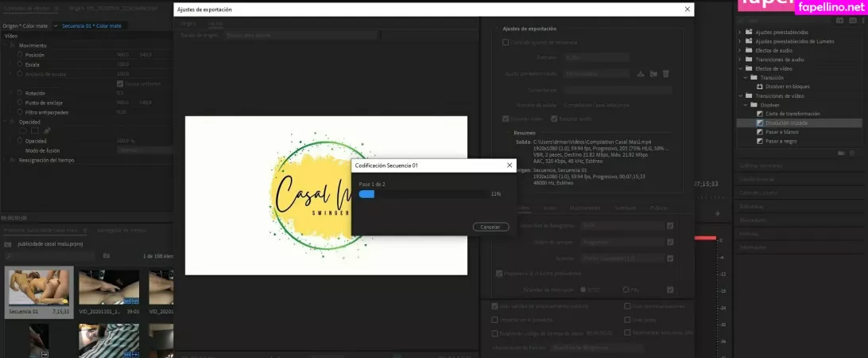Select the opacity ellipse mask icon

(23, 130)
